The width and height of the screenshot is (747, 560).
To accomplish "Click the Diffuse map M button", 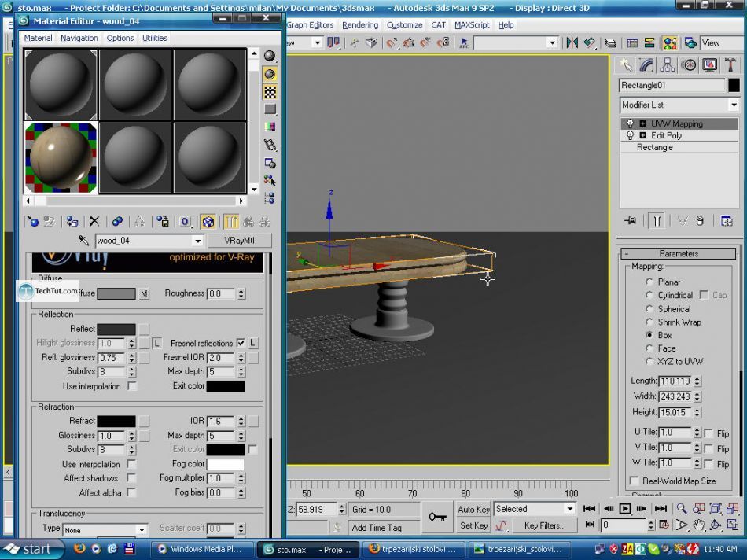I will point(144,293).
